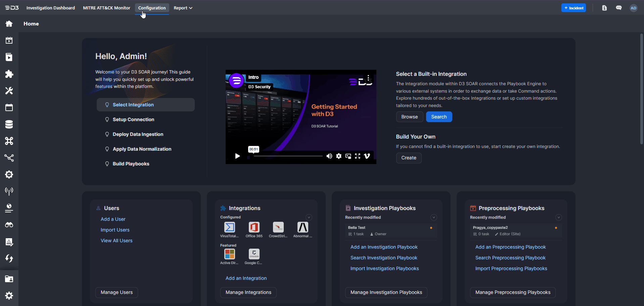Click the Home icon in the sidebar
Image resolution: width=644 pixels, height=306 pixels.
pos(9,24)
